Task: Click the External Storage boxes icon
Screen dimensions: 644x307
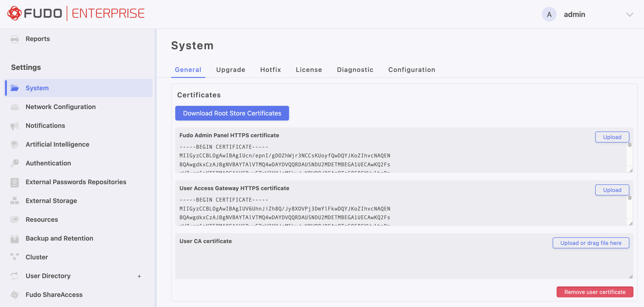Action: [14, 201]
